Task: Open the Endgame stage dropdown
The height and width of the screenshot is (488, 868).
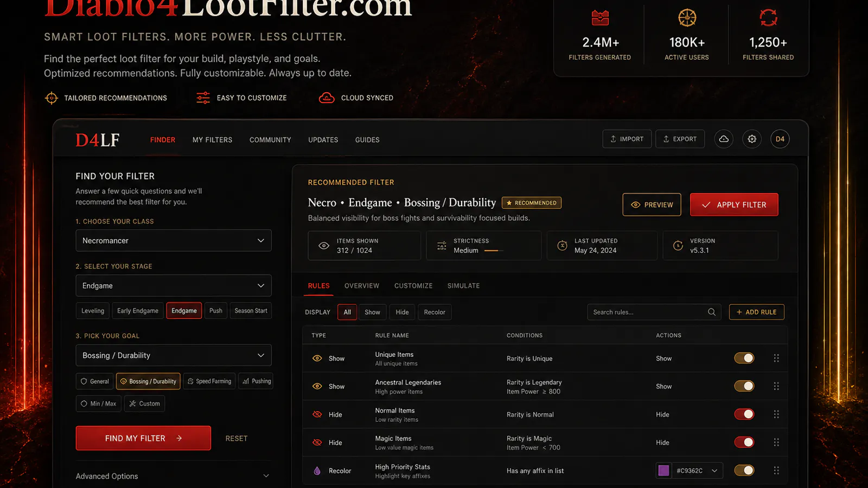Action: [174, 286]
